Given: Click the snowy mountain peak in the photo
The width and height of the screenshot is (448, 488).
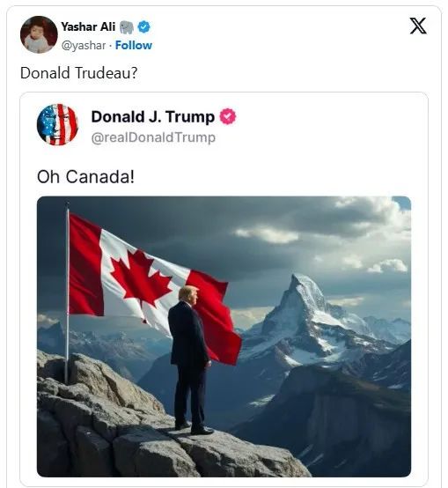Looking at the screenshot, I should [303, 299].
